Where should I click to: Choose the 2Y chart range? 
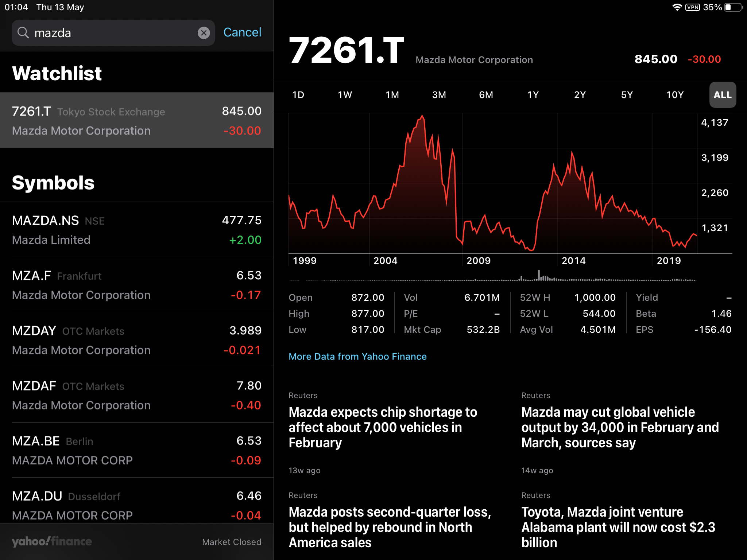580,95
